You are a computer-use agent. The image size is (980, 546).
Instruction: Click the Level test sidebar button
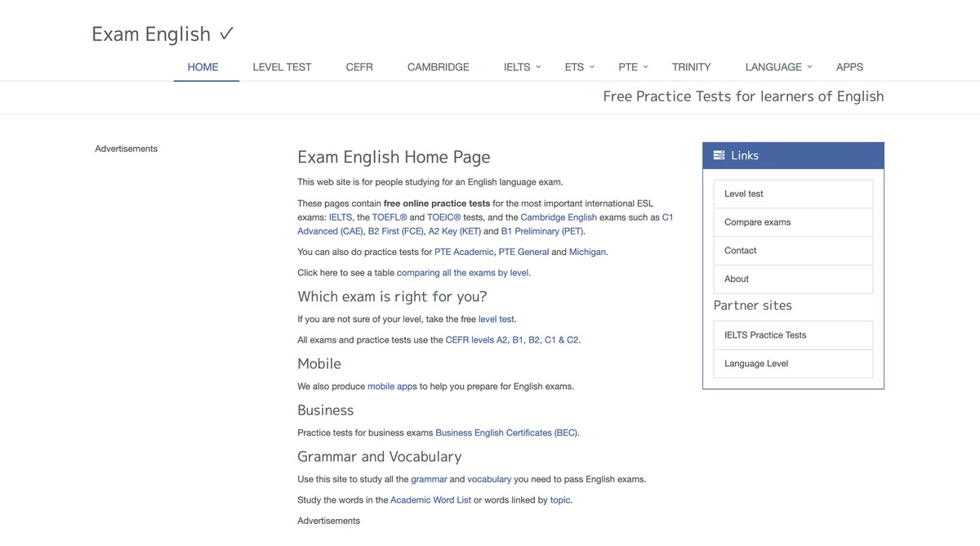pyautogui.click(x=792, y=194)
